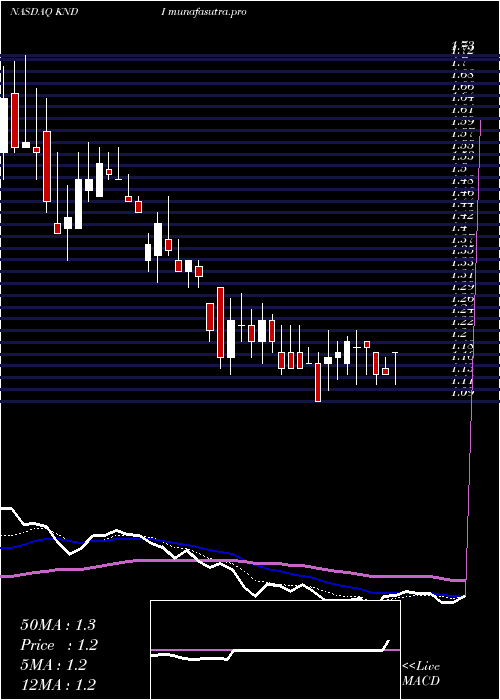This screenshot has width=500, height=700.
Task: Click the 1.29 price axis label
Action: coord(462,285)
